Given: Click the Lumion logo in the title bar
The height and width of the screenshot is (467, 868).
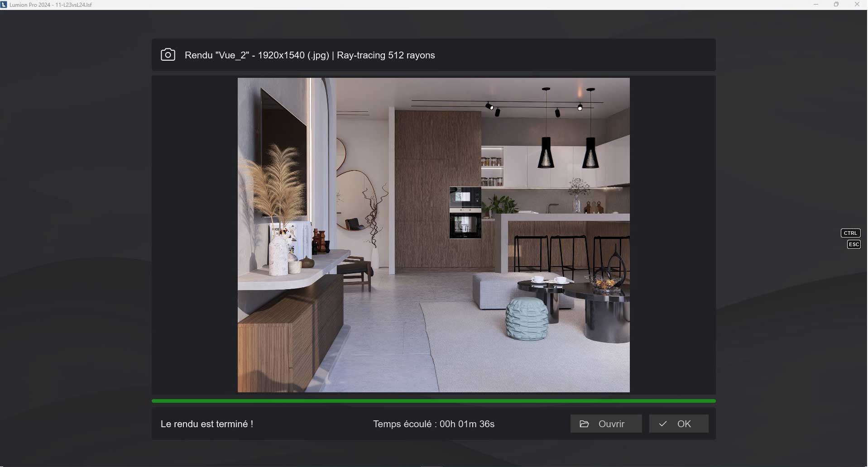Looking at the screenshot, I should tap(4, 5).
